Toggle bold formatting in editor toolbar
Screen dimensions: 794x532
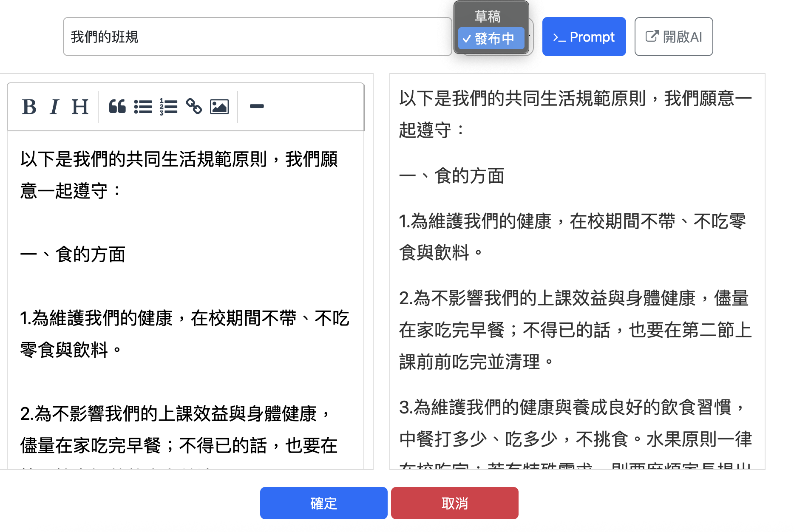click(29, 107)
